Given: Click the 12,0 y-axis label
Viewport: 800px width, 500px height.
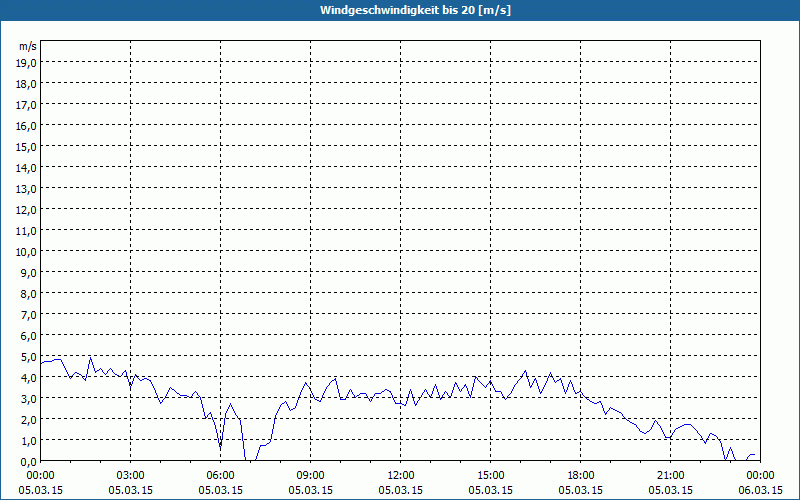Looking at the screenshot, I should (27, 210).
